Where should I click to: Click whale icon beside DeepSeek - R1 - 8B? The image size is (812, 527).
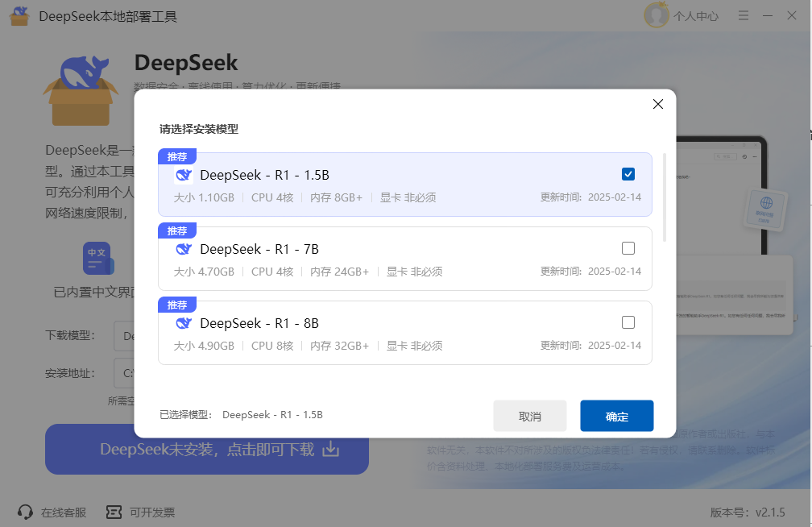(x=184, y=323)
